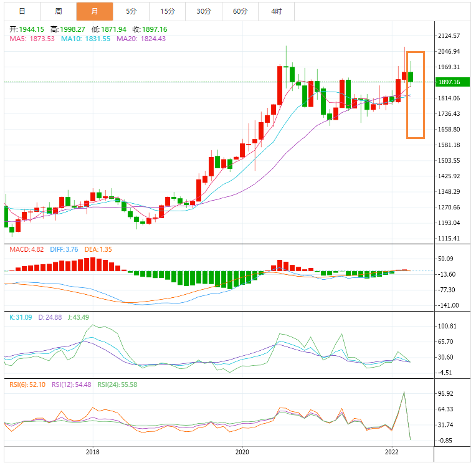Select the 30分 interval tab
476x468 pixels.
(x=203, y=11)
